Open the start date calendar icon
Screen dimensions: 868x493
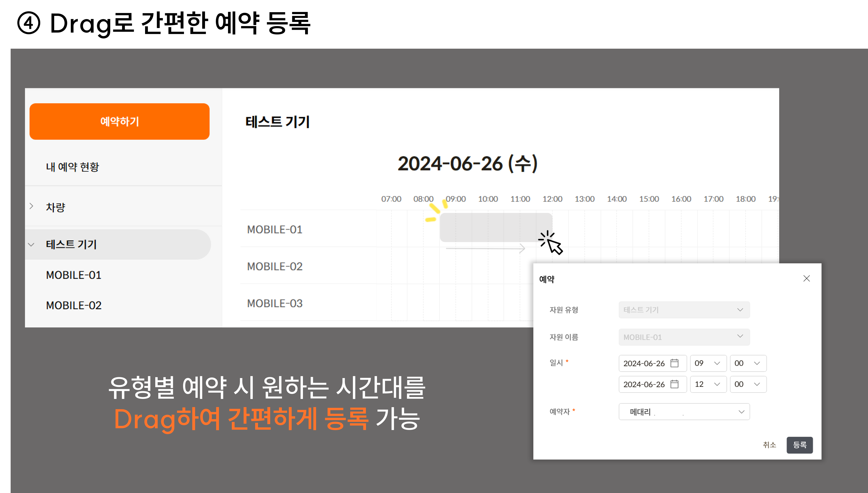tap(675, 363)
